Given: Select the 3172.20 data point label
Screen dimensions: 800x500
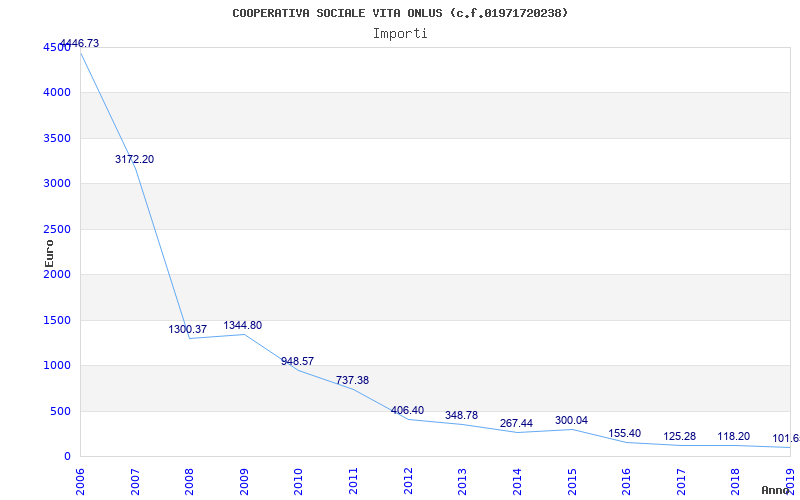Looking at the screenshot, I should tap(134, 159).
